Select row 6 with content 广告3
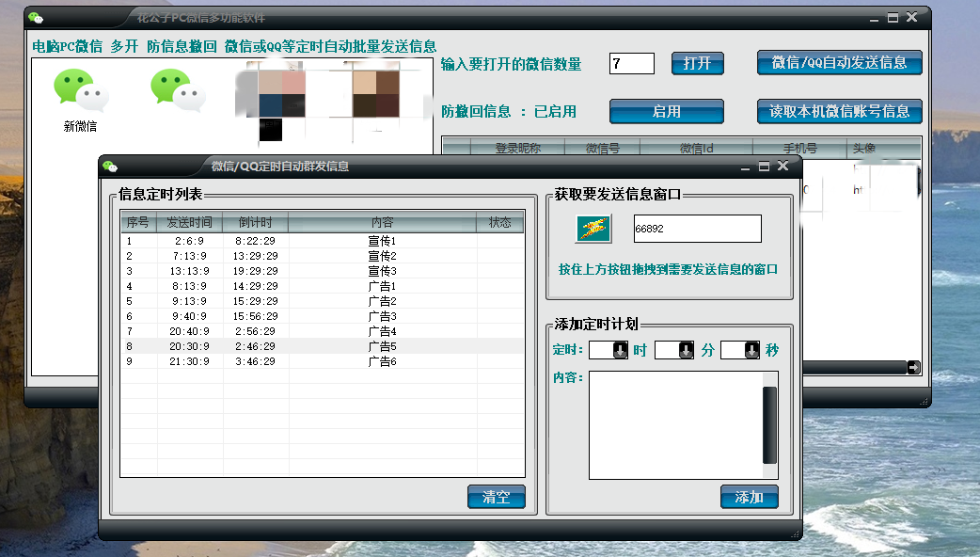Image resolution: width=980 pixels, height=557 pixels. [323, 316]
